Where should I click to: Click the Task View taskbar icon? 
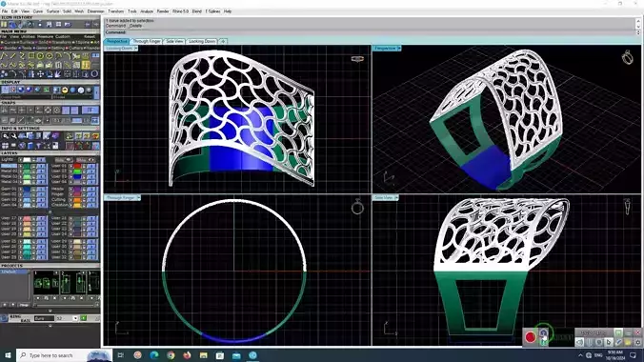coord(121,355)
